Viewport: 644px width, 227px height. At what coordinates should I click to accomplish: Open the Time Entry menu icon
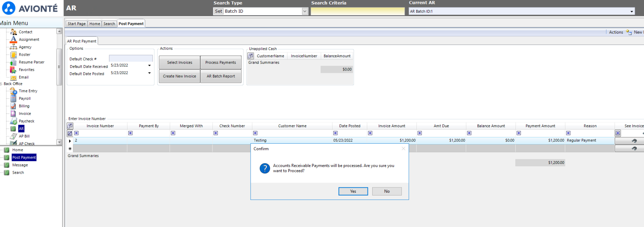click(13, 91)
